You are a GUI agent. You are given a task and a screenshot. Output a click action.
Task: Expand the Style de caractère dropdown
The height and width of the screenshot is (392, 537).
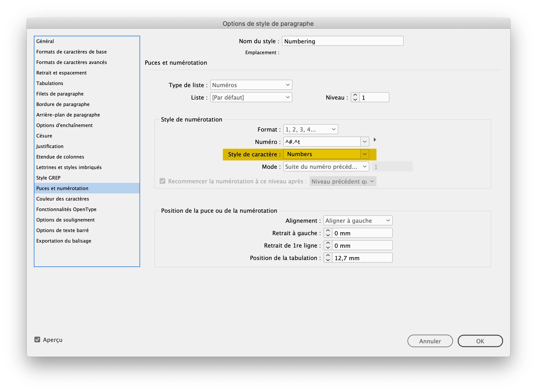coord(365,154)
